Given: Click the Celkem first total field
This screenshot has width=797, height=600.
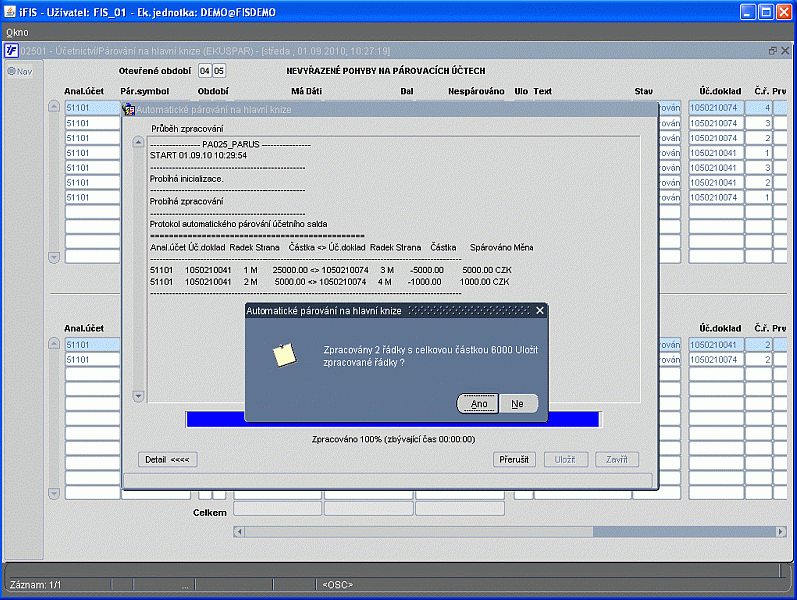Looking at the screenshot, I should [278, 508].
